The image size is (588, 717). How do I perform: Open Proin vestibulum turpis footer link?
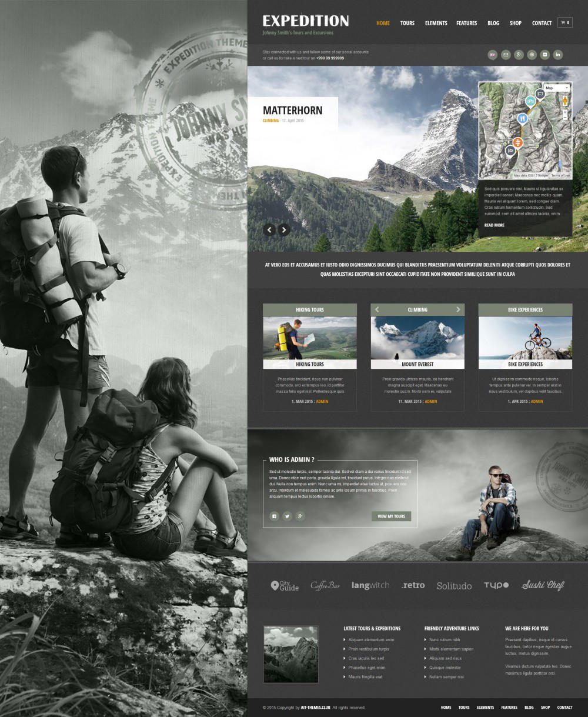369,649
